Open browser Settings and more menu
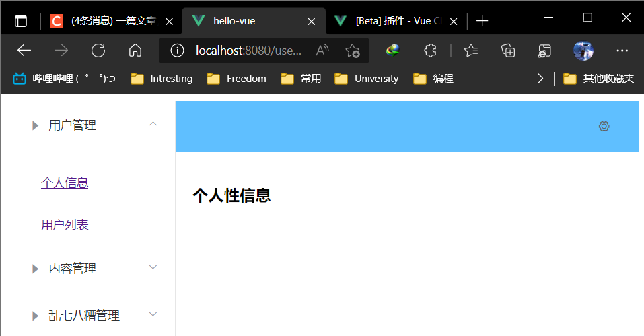Viewport: 644px width, 336px height. tap(622, 51)
